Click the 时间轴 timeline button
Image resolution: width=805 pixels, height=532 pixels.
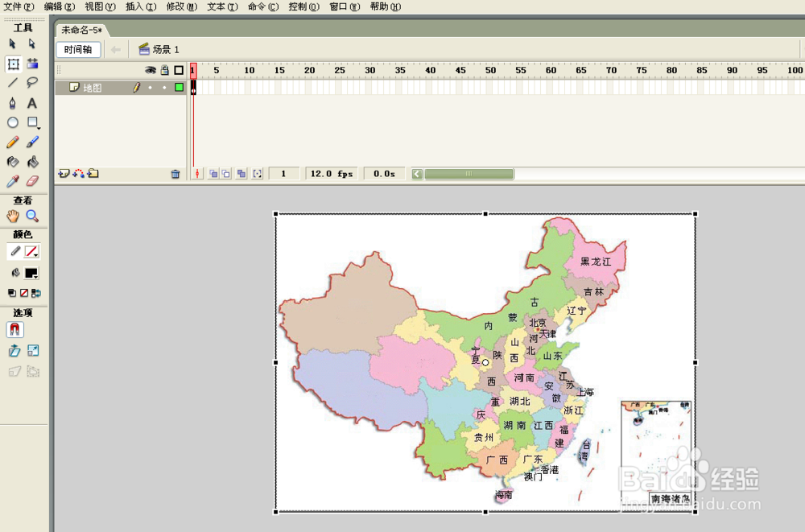(x=78, y=50)
